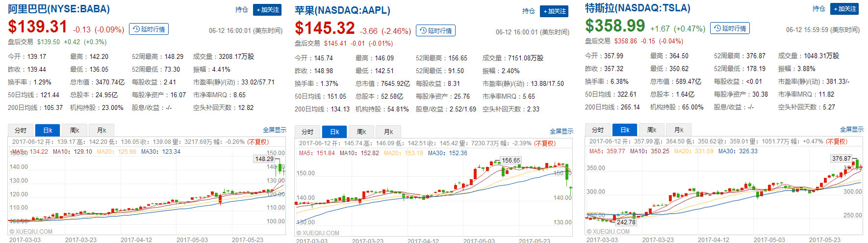Click AAPL MA20: 153.19 legend
Viewport: 868px width, 243px height.
(403, 153)
